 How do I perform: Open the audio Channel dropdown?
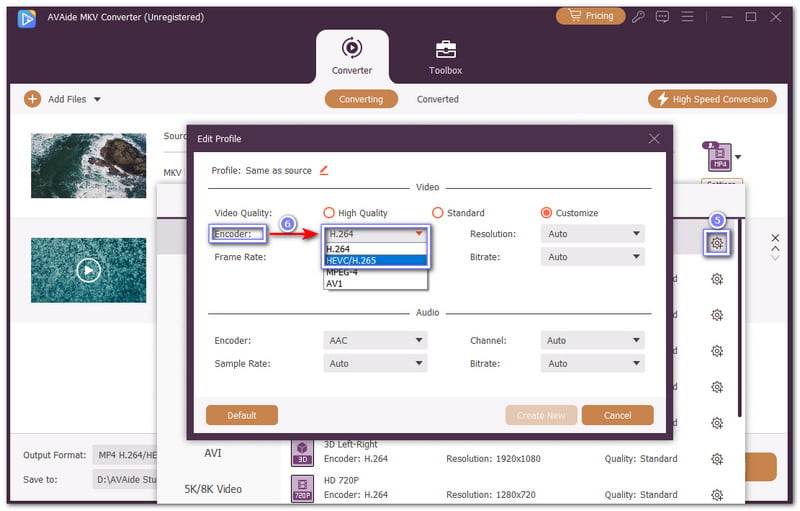[x=592, y=341]
